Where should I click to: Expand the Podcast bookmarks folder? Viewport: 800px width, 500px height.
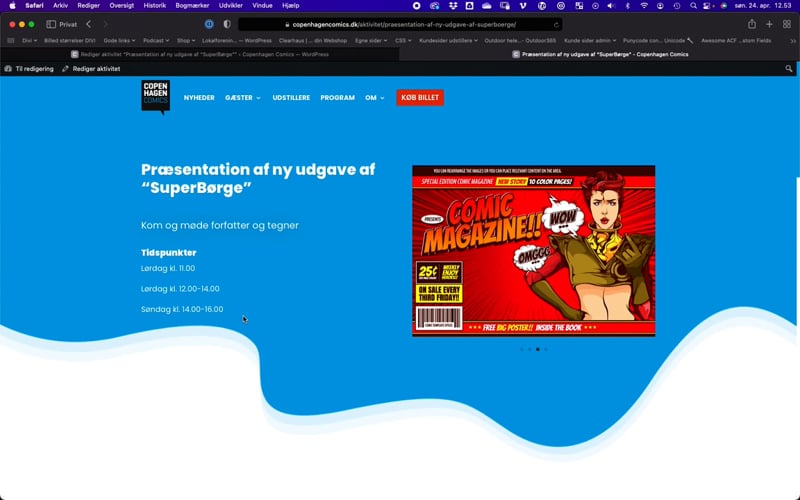click(x=156, y=40)
